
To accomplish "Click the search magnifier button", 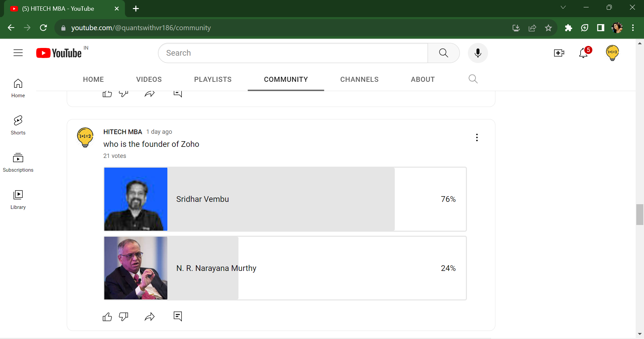I will pyautogui.click(x=443, y=53).
